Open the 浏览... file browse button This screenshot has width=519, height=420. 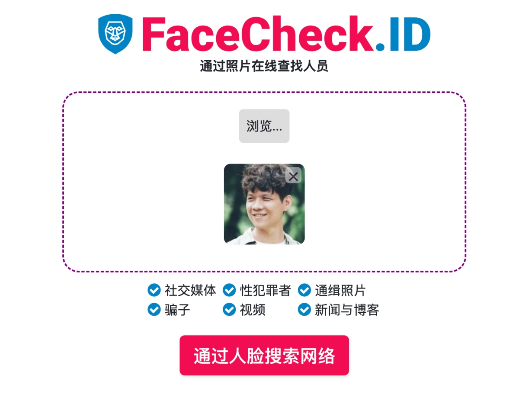pyautogui.click(x=264, y=126)
